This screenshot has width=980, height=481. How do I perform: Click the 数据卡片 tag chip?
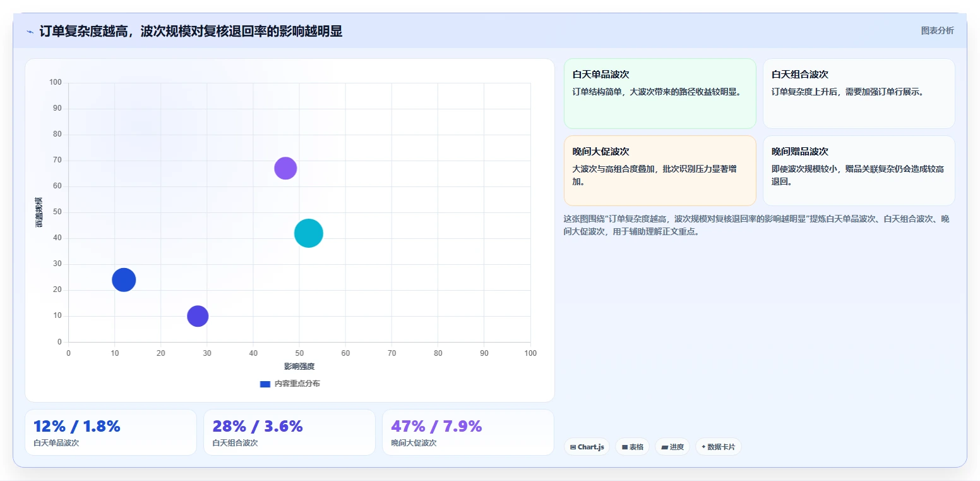pyautogui.click(x=718, y=447)
